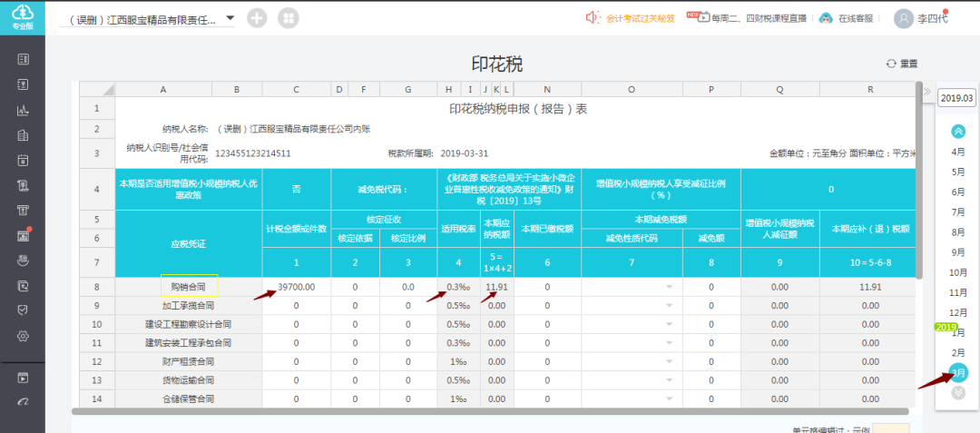Click the pale yellow 示例 sample swatch
The height and width of the screenshot is (433, 980).
pos(889,427)
